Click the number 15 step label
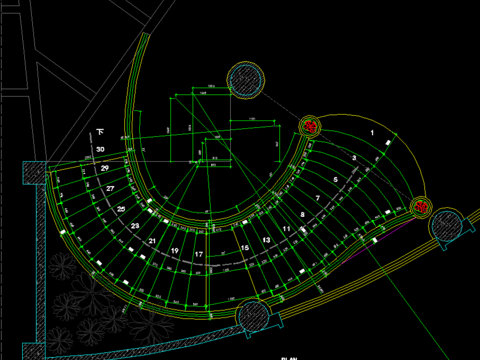Screen dimensions: 480x360 [x=245, y=248]
